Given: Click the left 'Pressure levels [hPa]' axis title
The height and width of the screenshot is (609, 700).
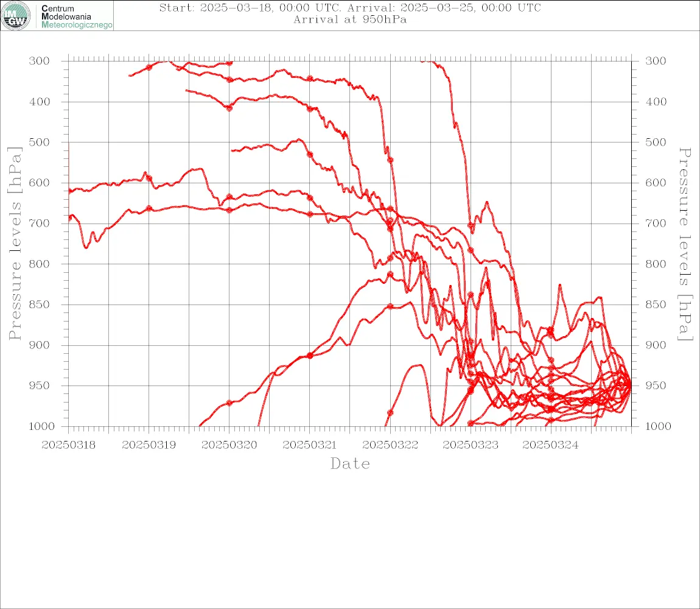Looking at the screenshot, I should [15, 244].
